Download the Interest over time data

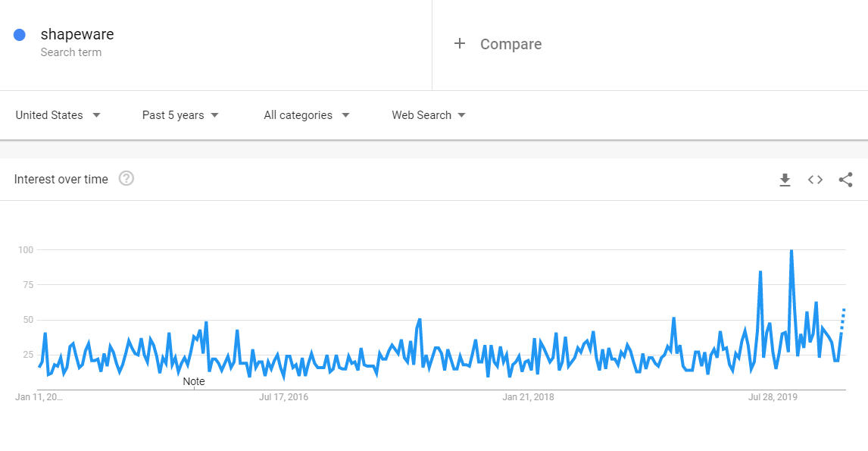pyautogui.click(x=785, y=180)
